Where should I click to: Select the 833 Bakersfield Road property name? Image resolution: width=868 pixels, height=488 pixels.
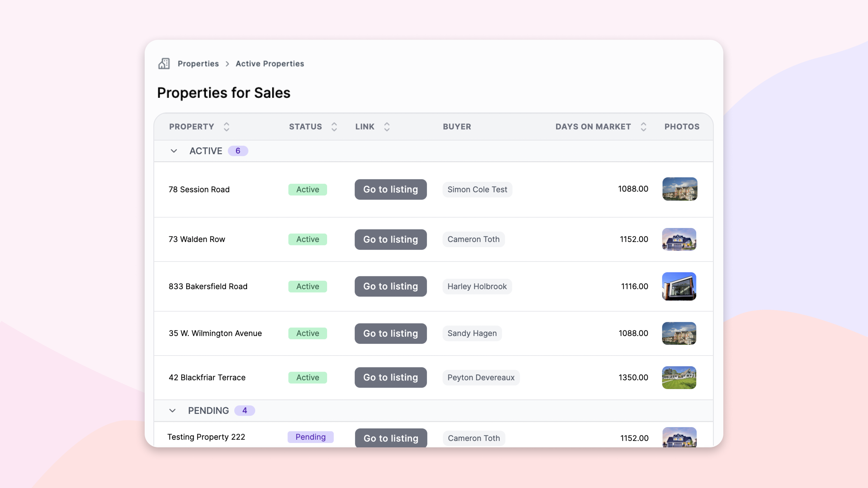[208, 286]
